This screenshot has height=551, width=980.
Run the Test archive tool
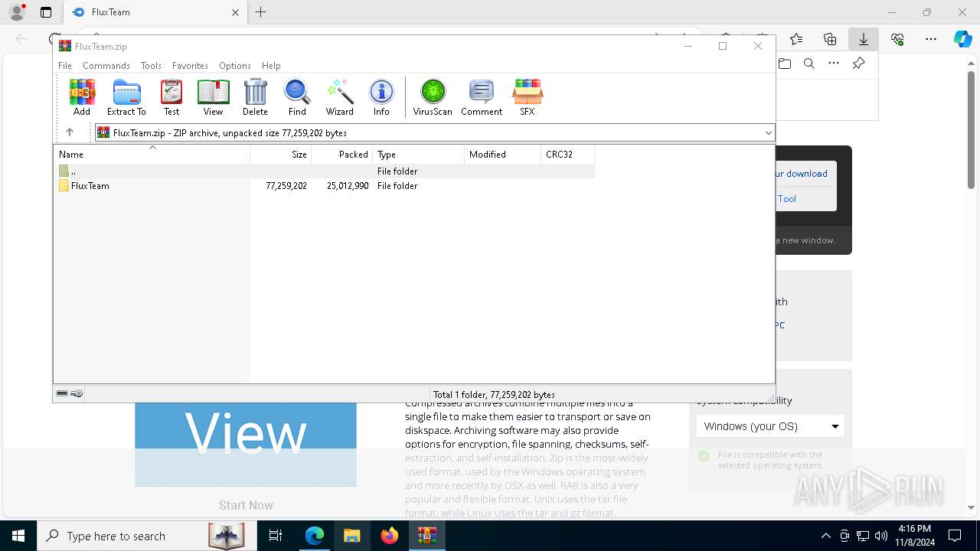point(171,97)
